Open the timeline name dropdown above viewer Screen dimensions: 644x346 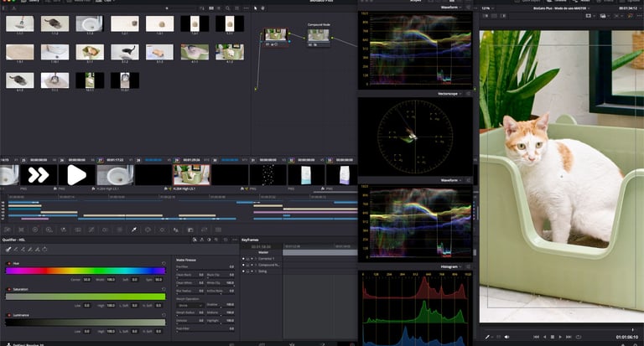coord(561,8)
